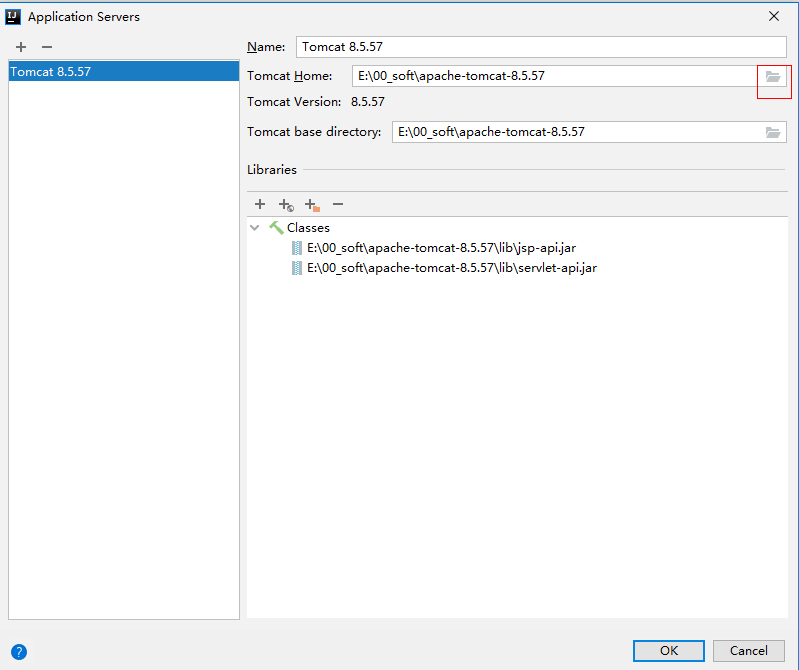Click the Name input field
This screenshot has width=799, height=670.
click(541, 47)
